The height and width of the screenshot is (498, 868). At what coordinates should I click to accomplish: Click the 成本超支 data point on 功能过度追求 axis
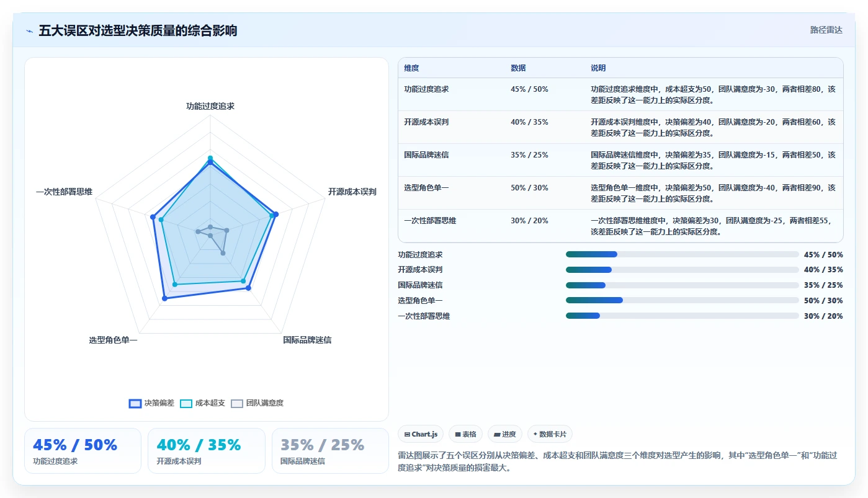click(x=210, y=158)
